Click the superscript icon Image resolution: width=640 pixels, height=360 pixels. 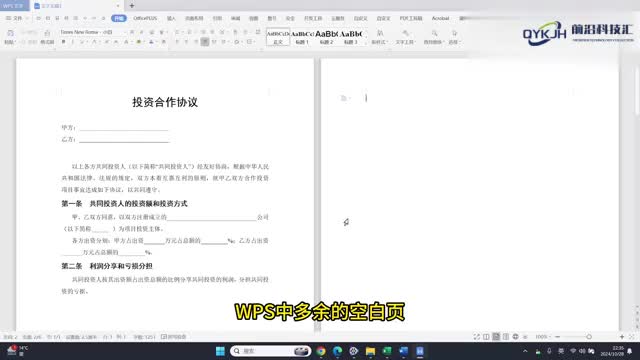point(107,42)
